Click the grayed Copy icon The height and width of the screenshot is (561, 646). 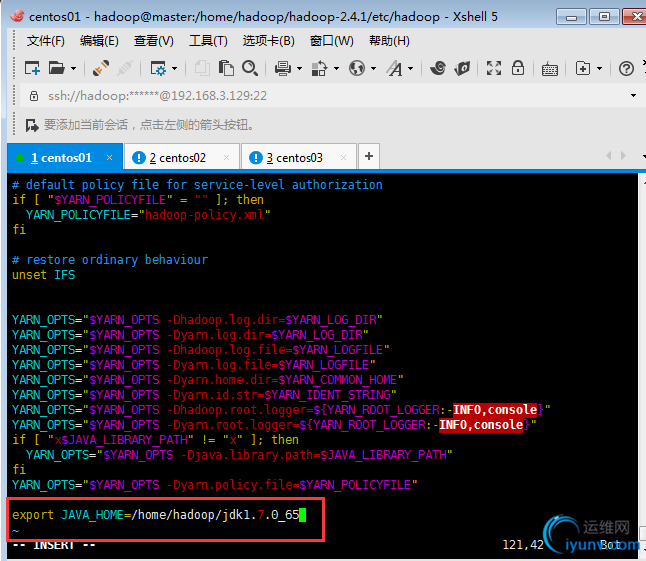point(202,68)
